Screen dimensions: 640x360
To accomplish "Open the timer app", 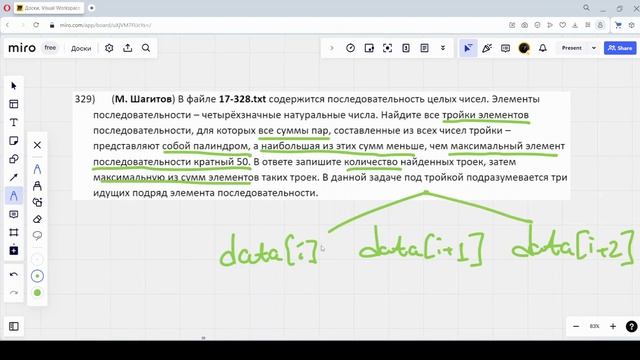I will [x=350, y=48].
